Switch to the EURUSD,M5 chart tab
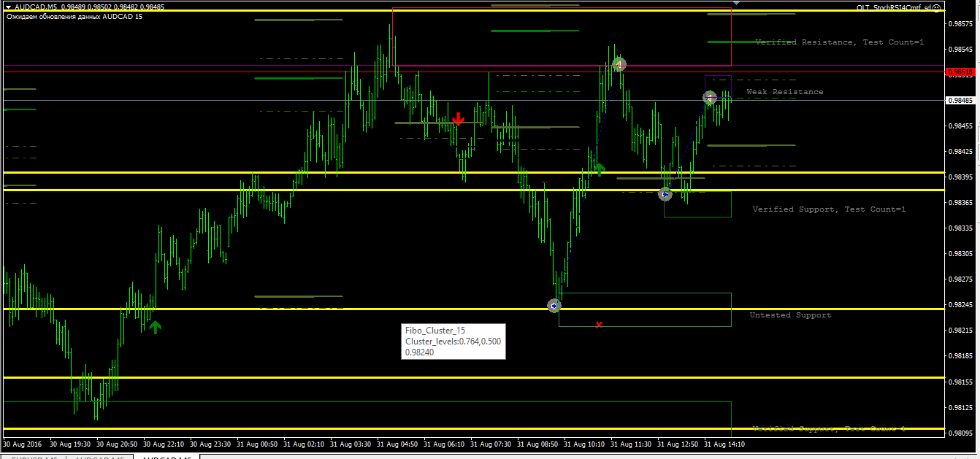 (x=33, y=458)
